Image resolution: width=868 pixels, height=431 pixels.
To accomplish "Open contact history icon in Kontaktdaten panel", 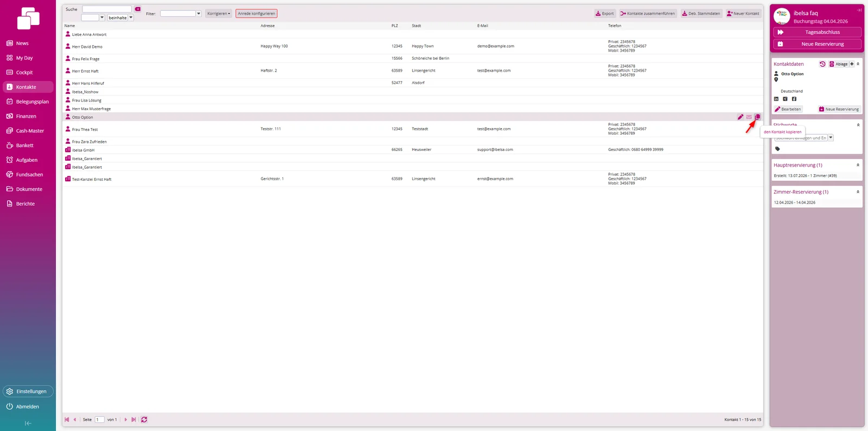I will tap(822, 64).
